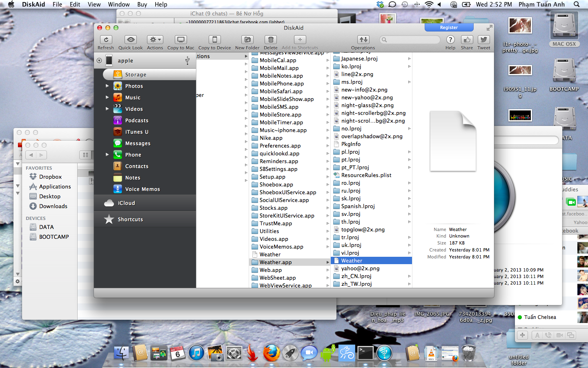Click the Refresh toolbar icon
588x368 pixels.
(106, 40)
